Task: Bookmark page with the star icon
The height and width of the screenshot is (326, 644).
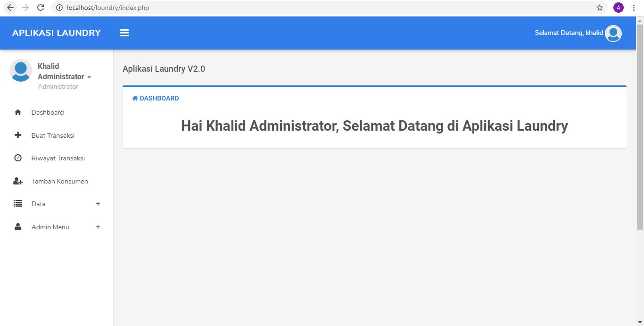Action: point(600,8)
